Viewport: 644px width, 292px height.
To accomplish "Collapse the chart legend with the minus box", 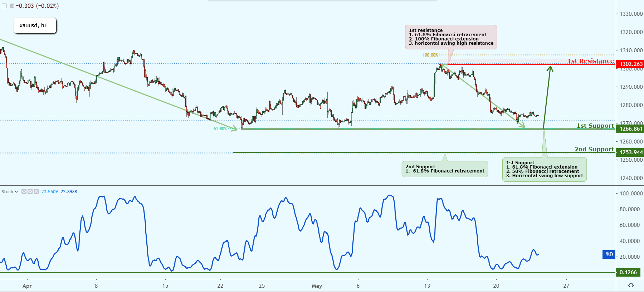I will coord(4,6).
